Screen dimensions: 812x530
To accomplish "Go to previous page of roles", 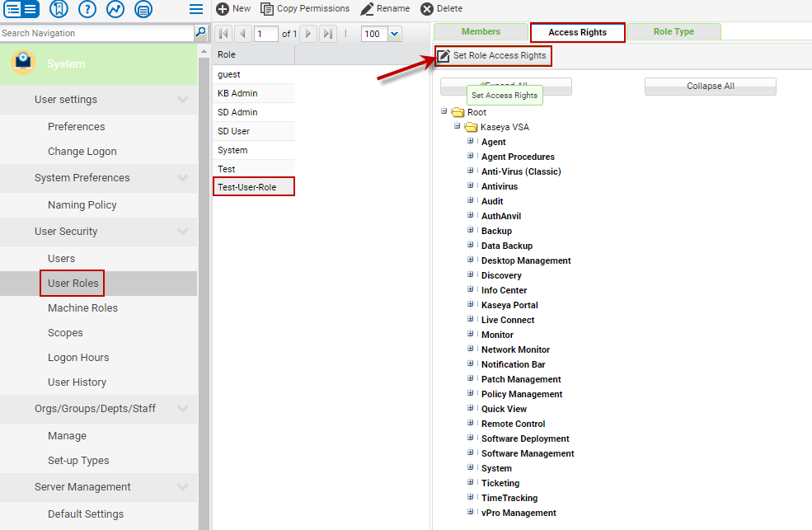I will point(242,34).
